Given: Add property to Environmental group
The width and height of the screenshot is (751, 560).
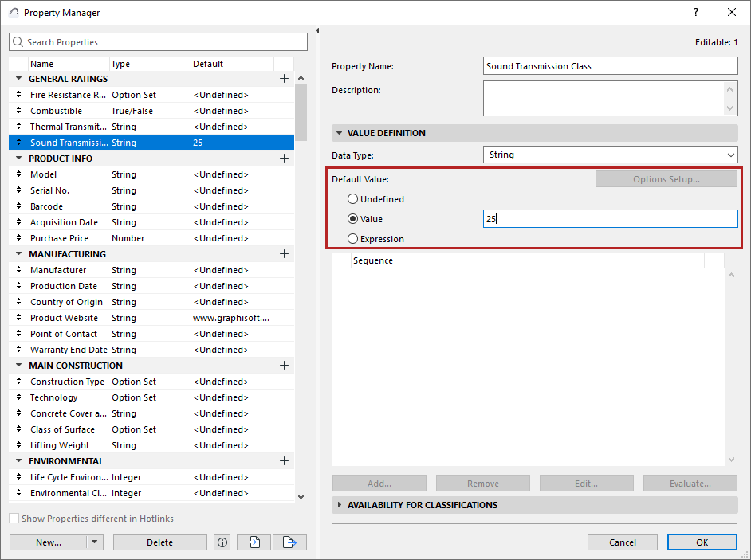Looking at the screenshot, I should pyautogui.click(x=284, y=461).
